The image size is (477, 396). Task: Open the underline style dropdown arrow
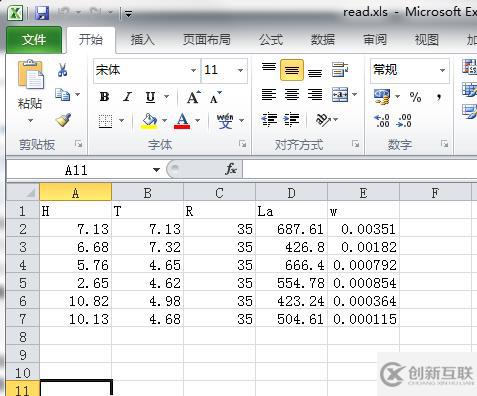(x=166, y=97)
